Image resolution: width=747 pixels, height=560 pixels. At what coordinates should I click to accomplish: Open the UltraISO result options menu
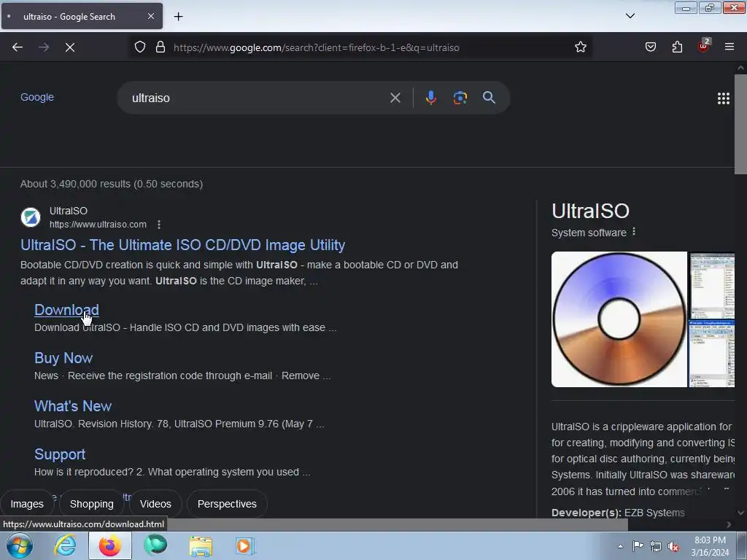[x=158, y=225]
